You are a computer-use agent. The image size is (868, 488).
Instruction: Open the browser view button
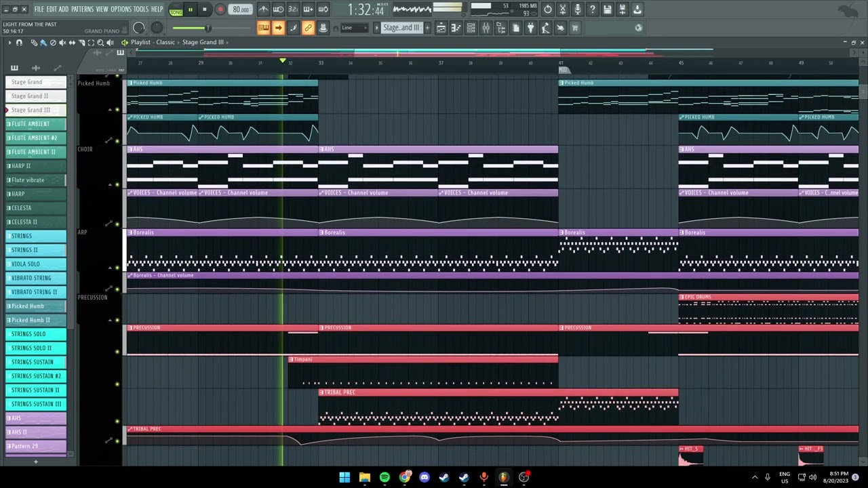click(x=500, y=28)
